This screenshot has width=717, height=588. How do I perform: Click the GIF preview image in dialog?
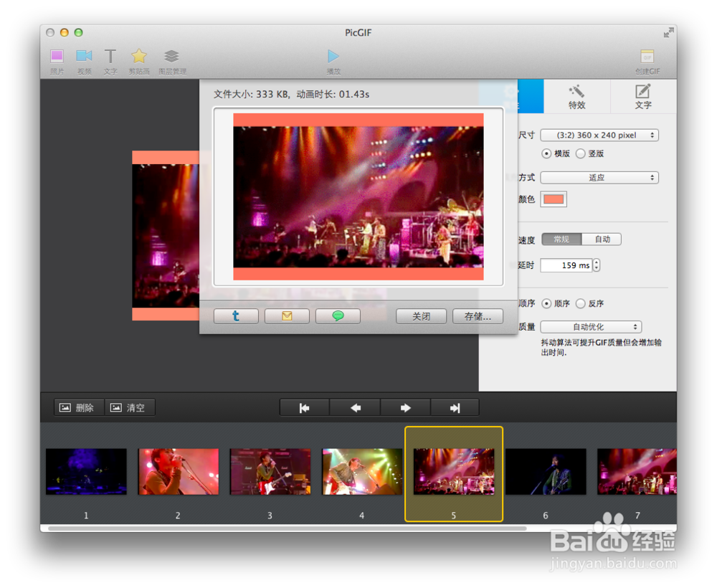click(x=358, y=196)
